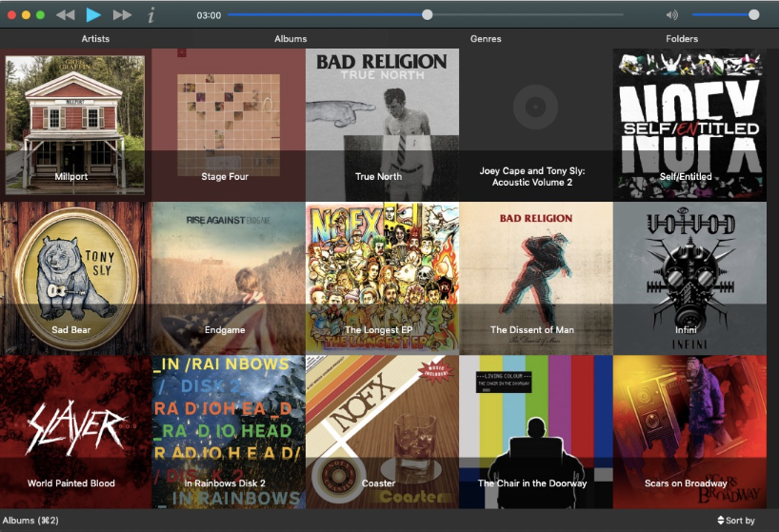Open the Scars on Broadway album
Viewport: 779px width, 532px height.
click(x=689, y=432)
